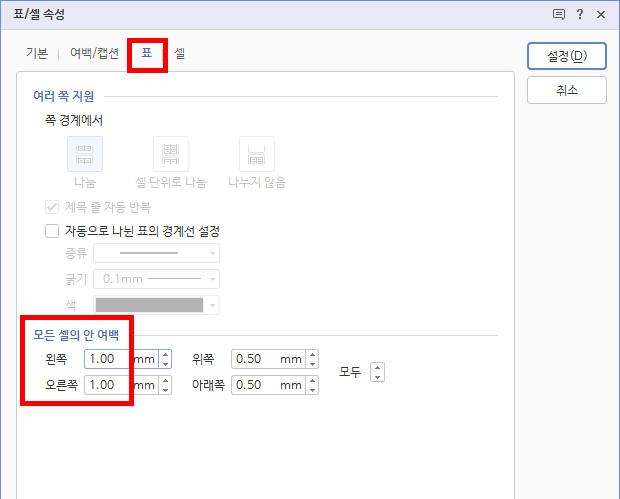Close the 표/셀 속성 dialog
This screenshot has height=499, width=620.
click(x=601, y=15)
